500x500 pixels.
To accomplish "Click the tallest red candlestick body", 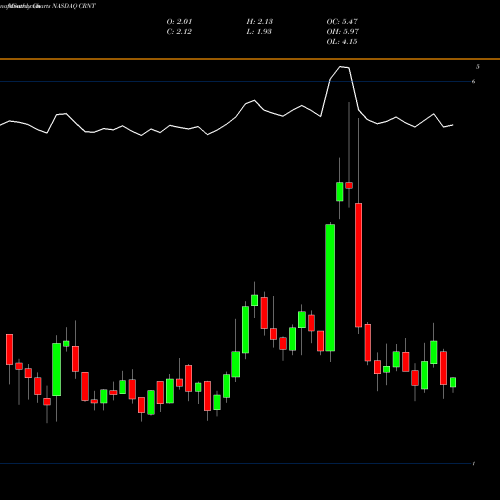I will click(358, 265).
